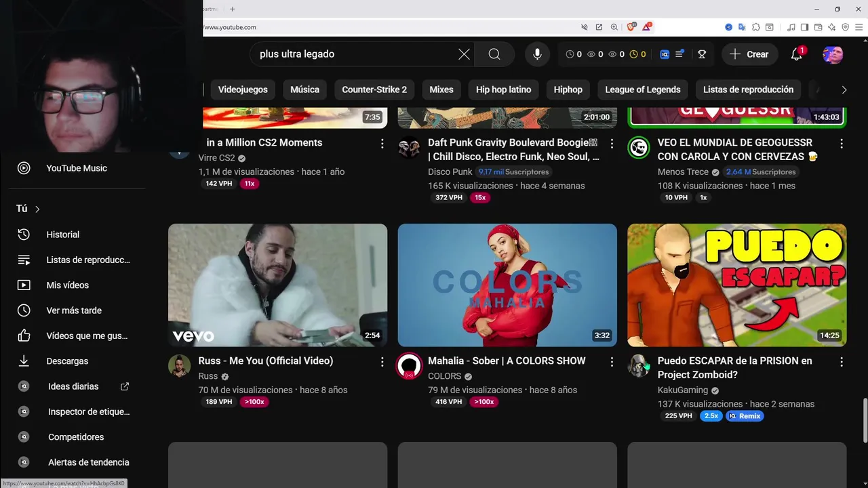The image size is (868, 488).
Task: Clear the search box with the X icon
Action: coord(464,54)
